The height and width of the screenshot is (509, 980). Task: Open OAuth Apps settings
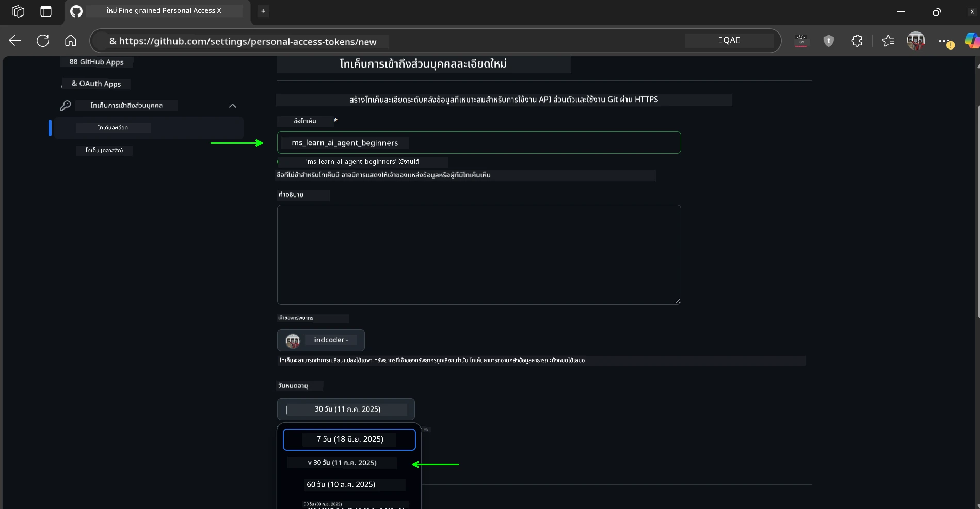(x=96, y=83)
